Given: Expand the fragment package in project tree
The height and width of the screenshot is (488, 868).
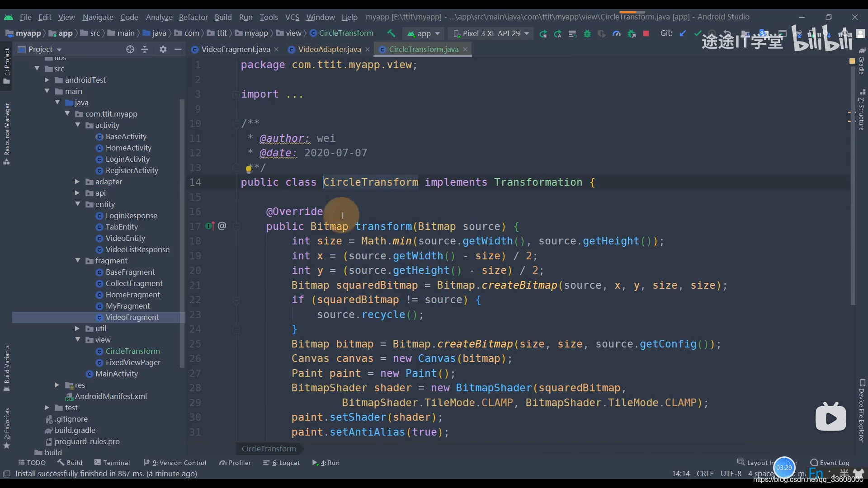Looking at the screenshot, I should (x=77, y=260).
